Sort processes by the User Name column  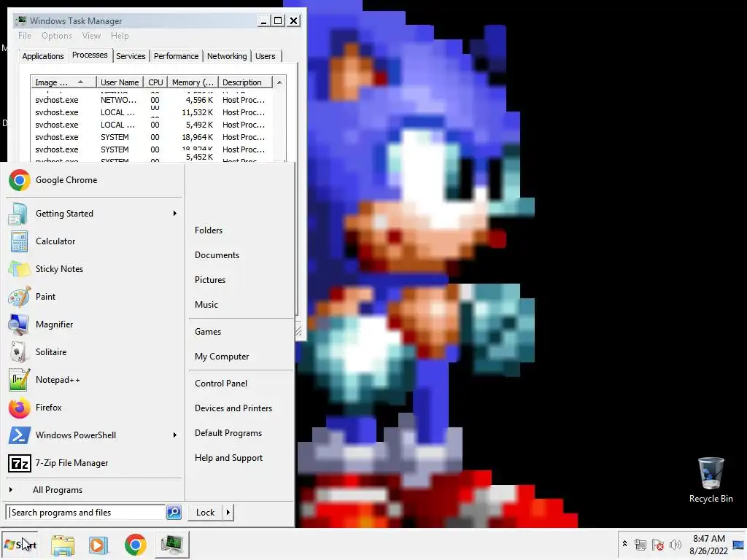(x=120, y=82)
